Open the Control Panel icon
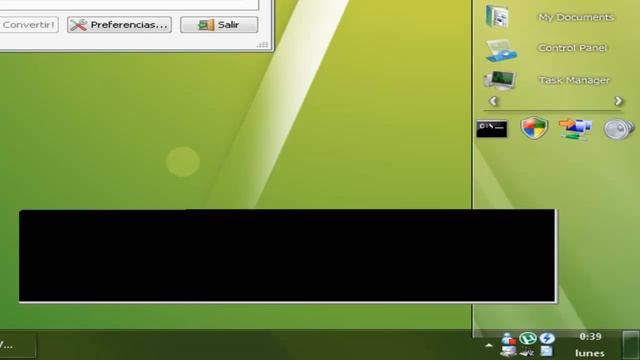Viewport: 640px width, 360px height. coord(501,50)
